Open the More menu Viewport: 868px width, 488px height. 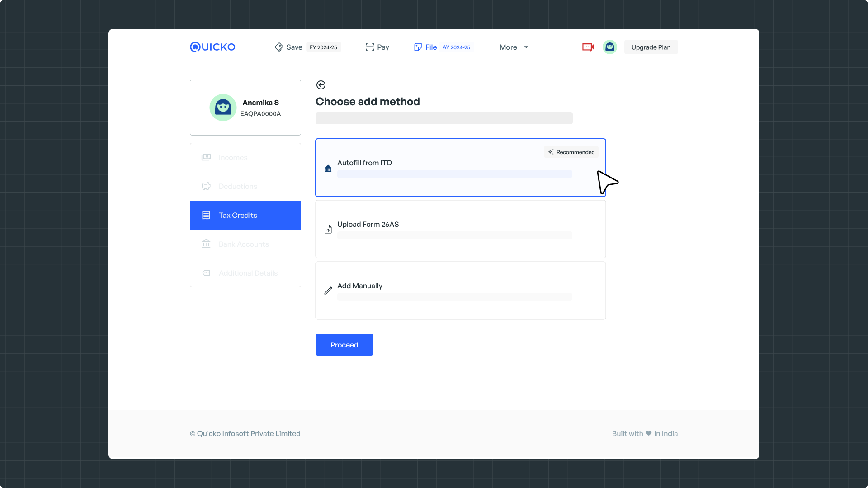pos(508,47)
